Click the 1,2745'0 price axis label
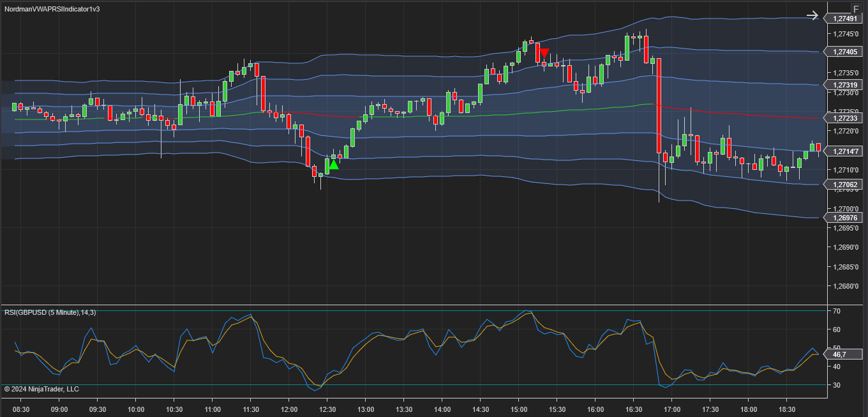868x417 pixels. (x=846, y=34)
